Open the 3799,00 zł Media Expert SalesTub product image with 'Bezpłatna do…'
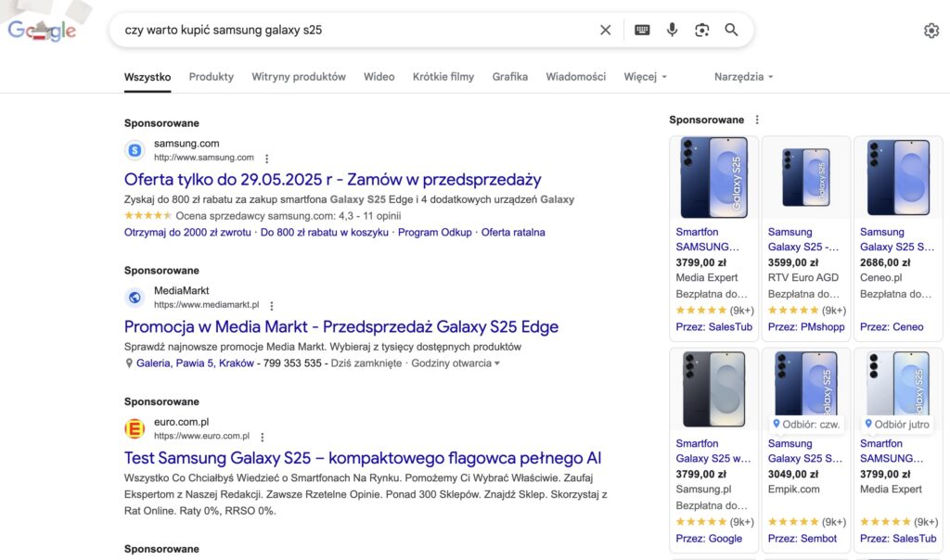950x560 pixels. coord(713,177)
